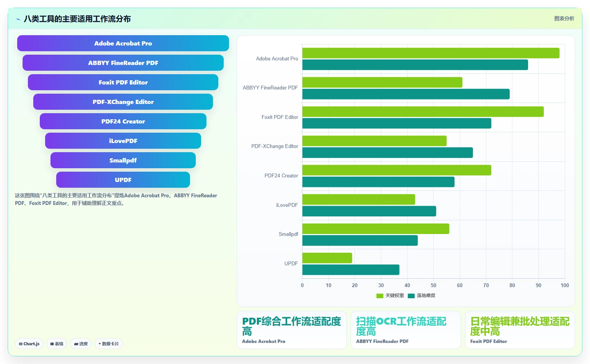Click the x-axis tick label 50

pyautogui.click(x=434, y=285)
